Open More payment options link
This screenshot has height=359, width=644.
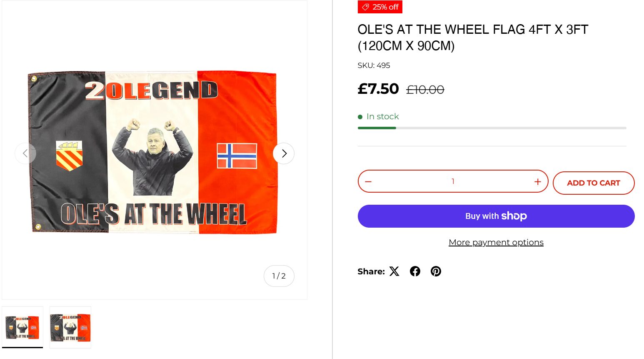496,242
